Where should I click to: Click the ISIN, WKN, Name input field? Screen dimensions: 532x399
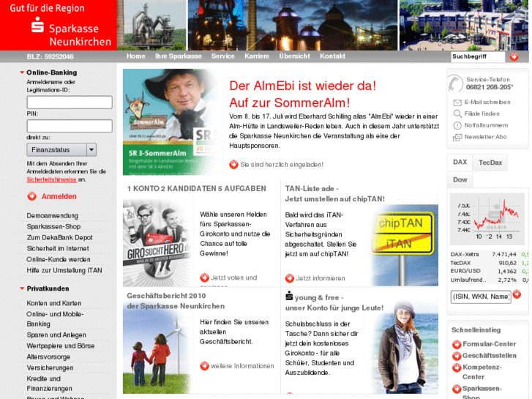click(481, 297)
